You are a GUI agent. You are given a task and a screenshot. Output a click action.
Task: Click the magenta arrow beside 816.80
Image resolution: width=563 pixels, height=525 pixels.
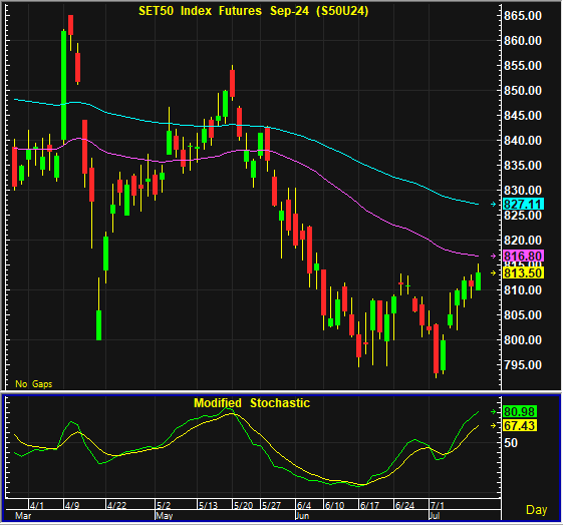tap(493, 256)
